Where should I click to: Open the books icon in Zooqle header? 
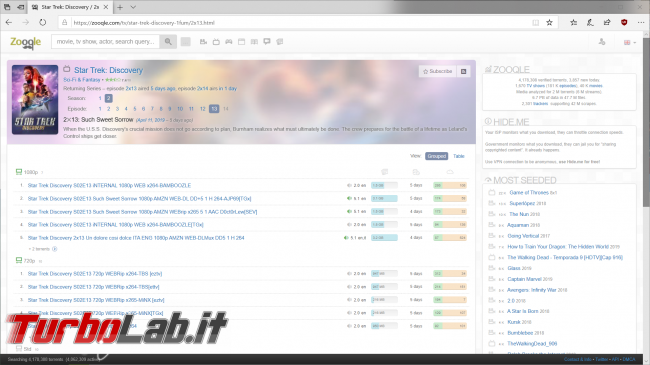254,41
